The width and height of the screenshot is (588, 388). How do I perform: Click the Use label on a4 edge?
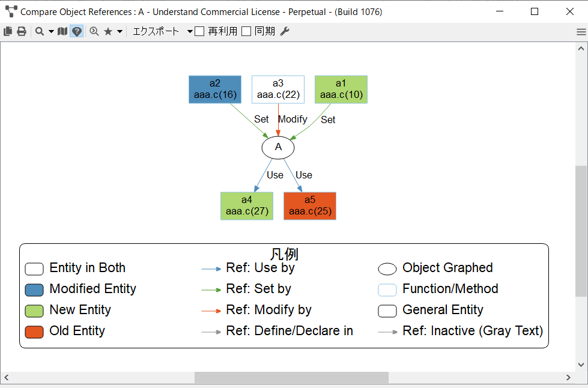tap(275, 175)
